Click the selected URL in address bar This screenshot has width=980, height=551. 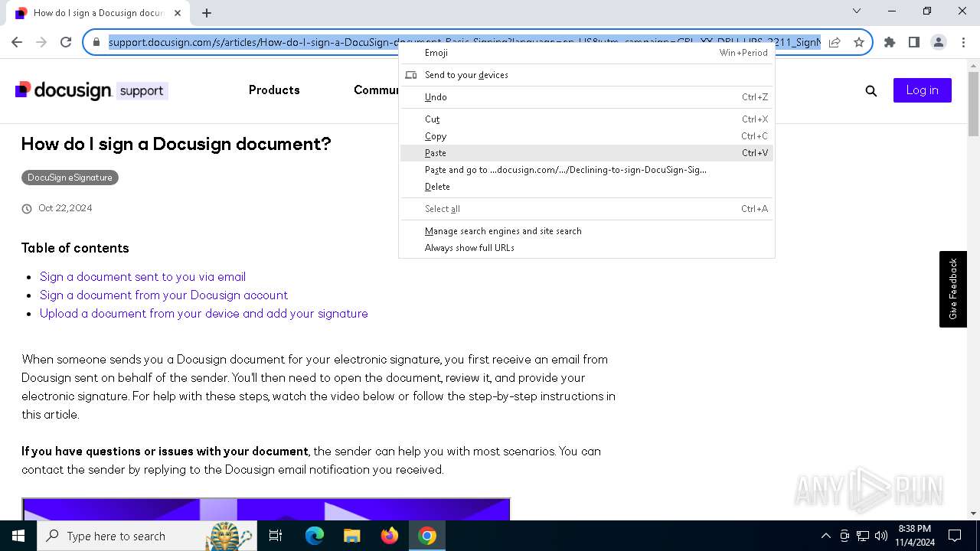pos(464,42)
